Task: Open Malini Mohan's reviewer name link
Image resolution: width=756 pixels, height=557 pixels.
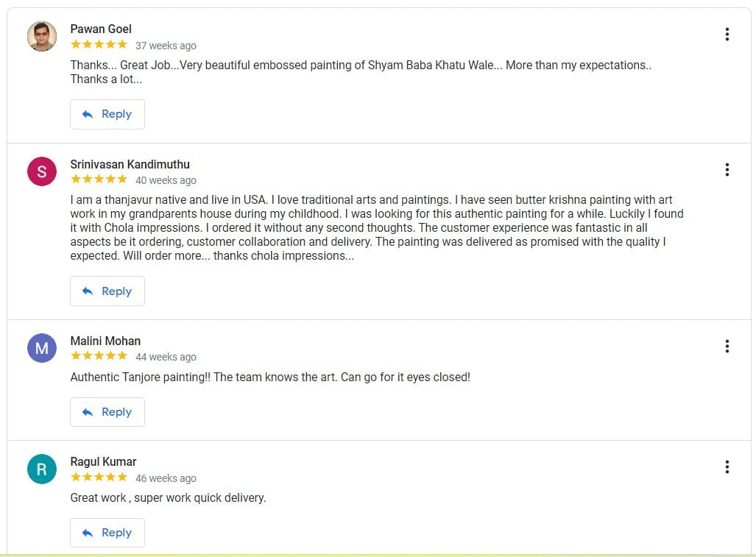Action: pyautogui.click(x=105, y=341)
